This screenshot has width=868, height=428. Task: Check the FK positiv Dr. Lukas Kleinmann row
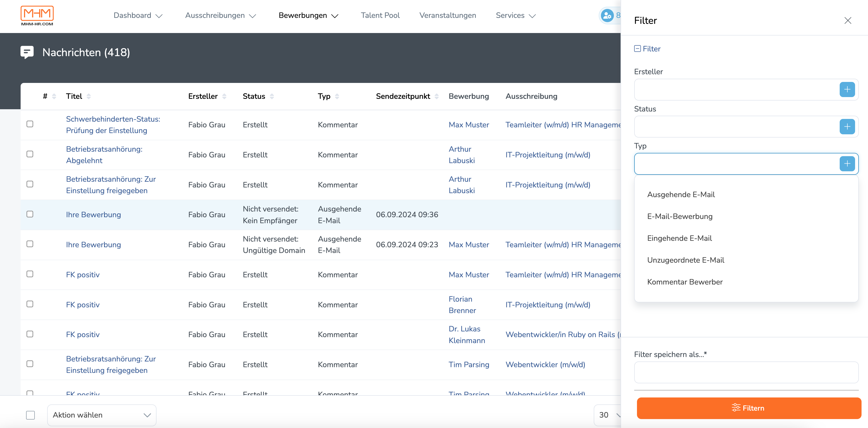click(30, 334)
